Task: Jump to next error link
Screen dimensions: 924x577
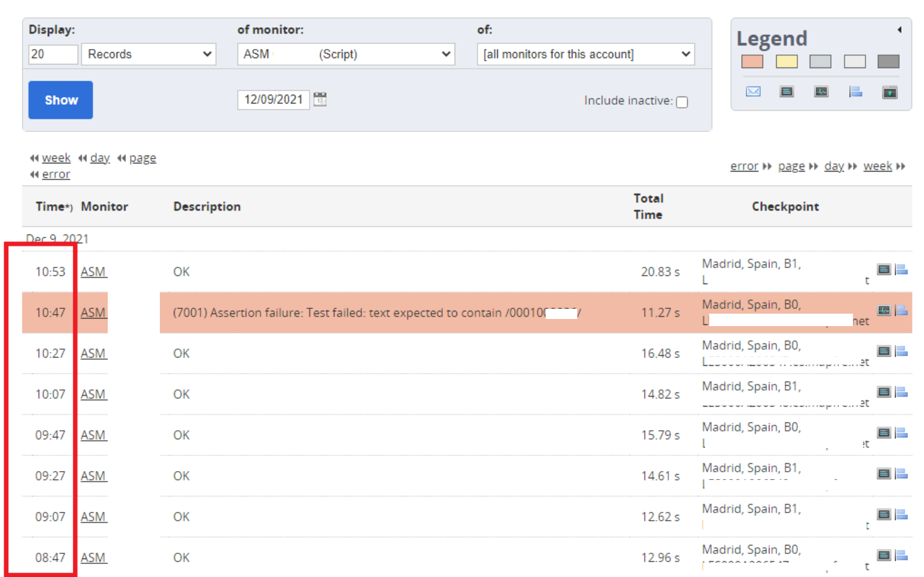Action: [x=744, y=166]
